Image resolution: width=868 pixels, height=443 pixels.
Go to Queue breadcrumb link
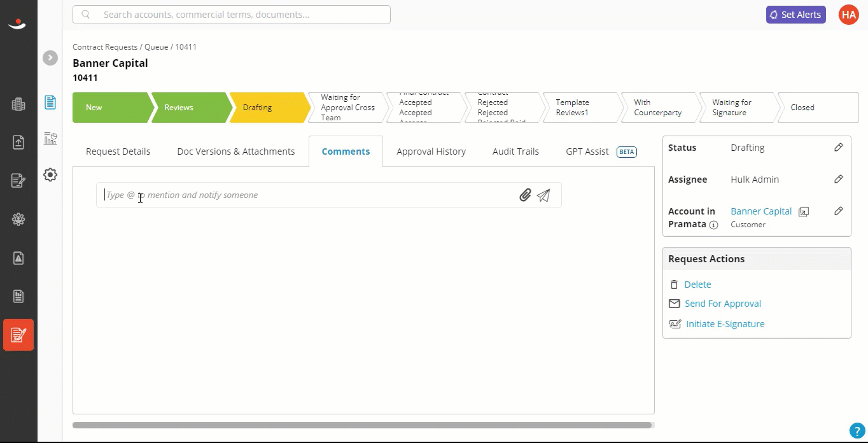click(156, 47)
